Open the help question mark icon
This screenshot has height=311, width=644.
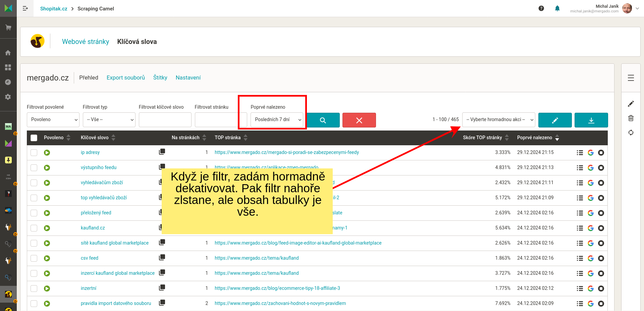[541, 8]
